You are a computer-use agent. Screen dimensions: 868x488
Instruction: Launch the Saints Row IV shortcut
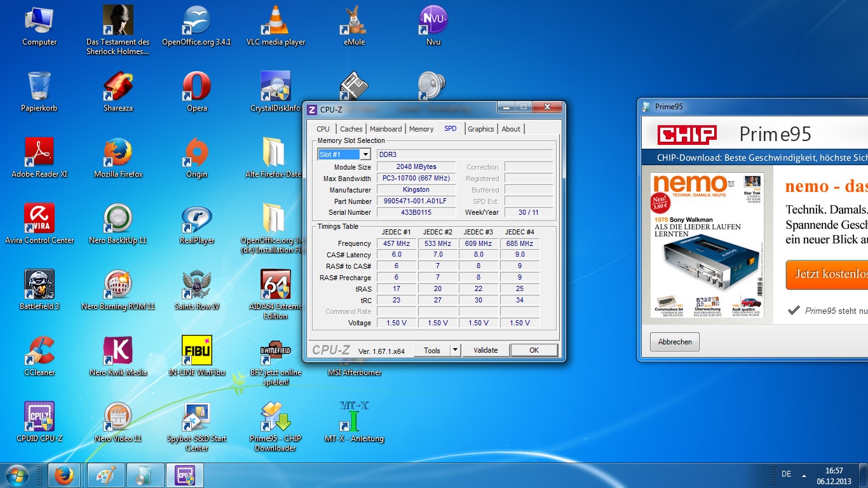tap(197, 290)
